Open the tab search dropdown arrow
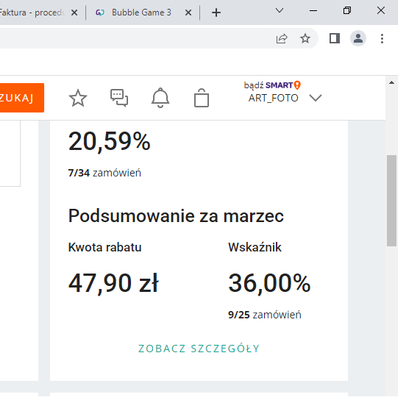Screen dimensions: 398x400 click(279, 11)
